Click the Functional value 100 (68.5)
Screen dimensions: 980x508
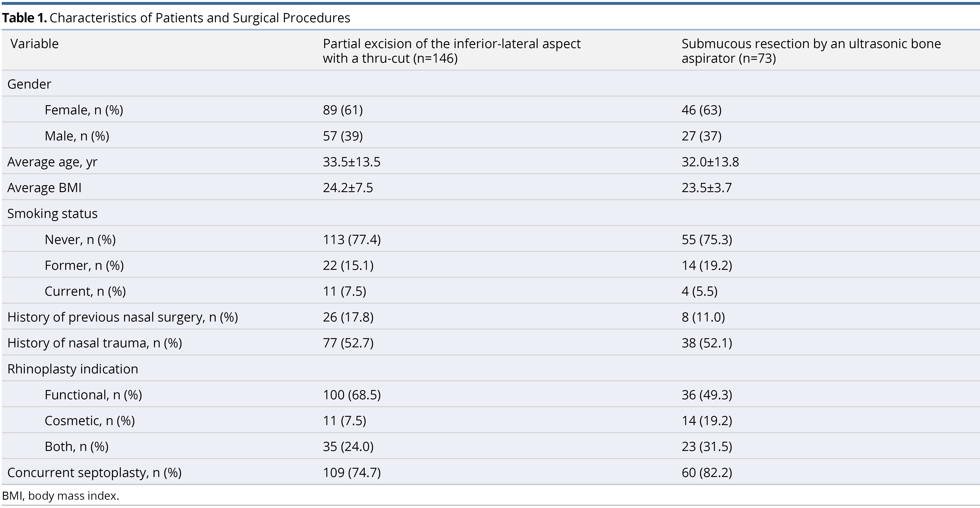352,395
